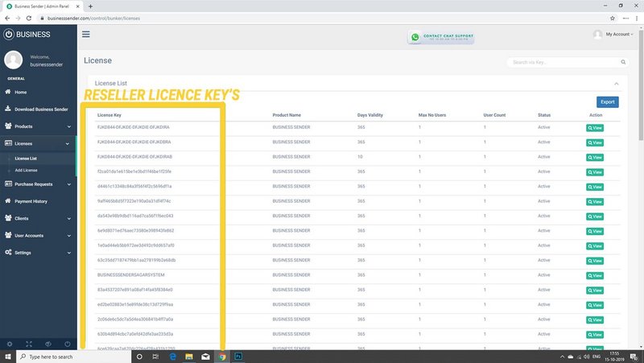Viewport: 644px width, 363px height.
Task: Click the Windows taskbar search box
Action: click(x=73, y=357)
